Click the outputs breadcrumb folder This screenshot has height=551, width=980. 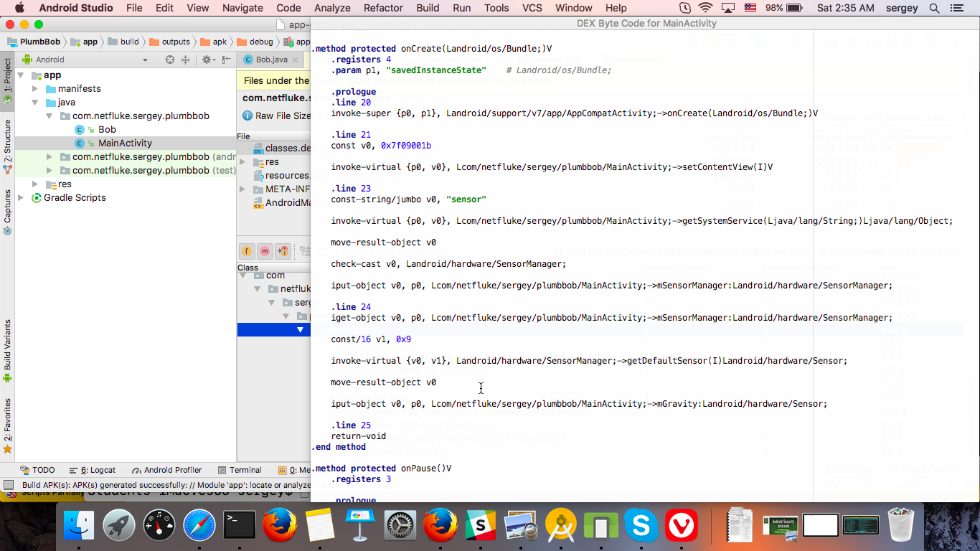click(169, 42)
